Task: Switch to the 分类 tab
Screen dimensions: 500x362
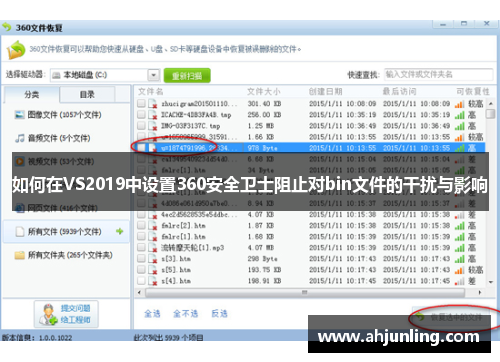Action: pos(32,94)
